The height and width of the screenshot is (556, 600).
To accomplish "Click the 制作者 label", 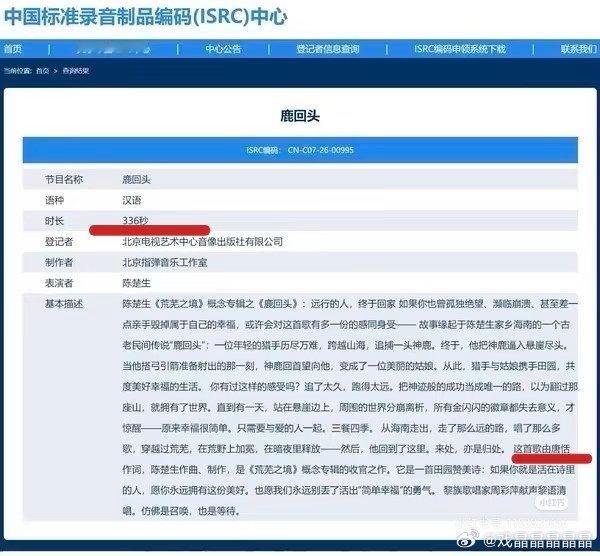I will (59, 263).
